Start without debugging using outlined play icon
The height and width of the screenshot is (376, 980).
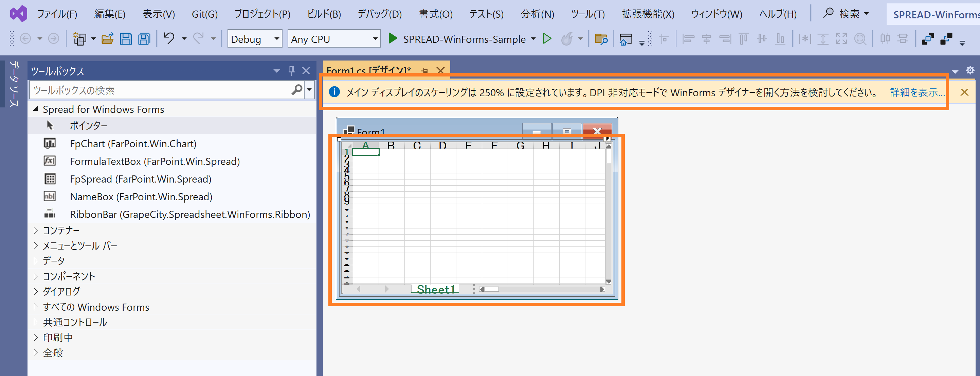[547, 38]
